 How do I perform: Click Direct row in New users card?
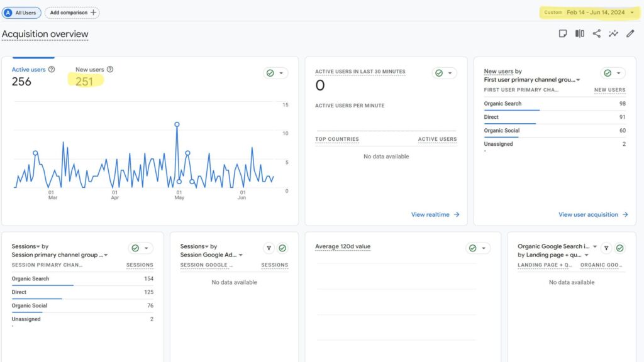pos(555,118)
